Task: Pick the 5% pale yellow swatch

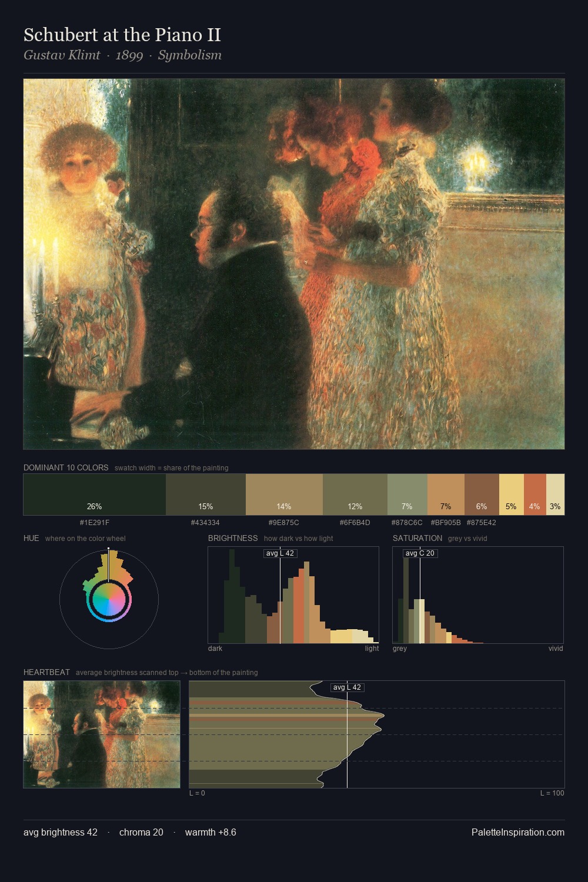Action: (512, 495)
